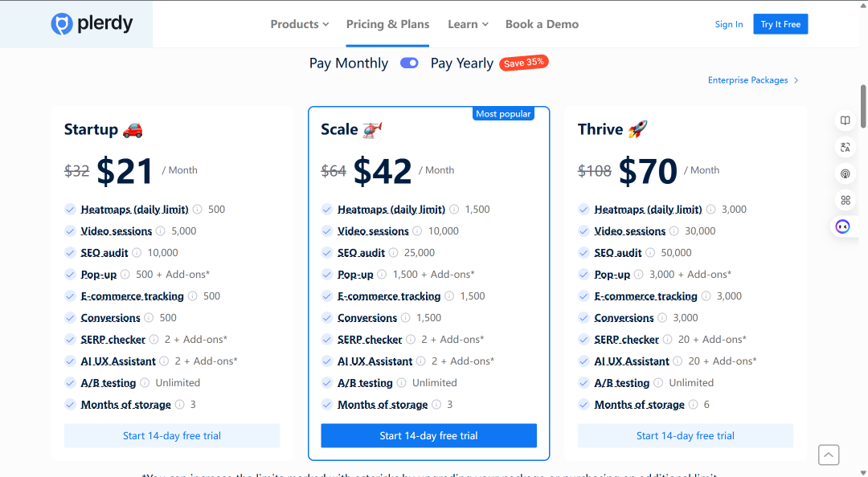Click the AI UX Assistant link in Scale
868x477 pixels.
(x=375, y=361)
